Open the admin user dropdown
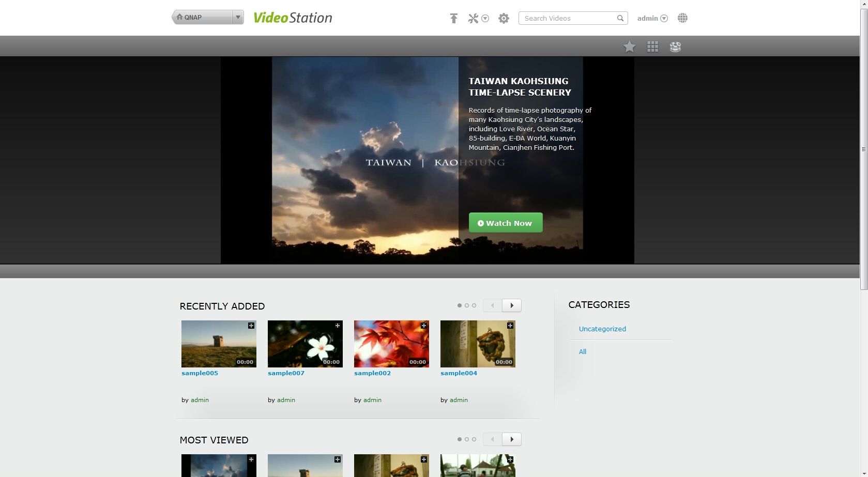The image size is (868, 477). point(652,19)
